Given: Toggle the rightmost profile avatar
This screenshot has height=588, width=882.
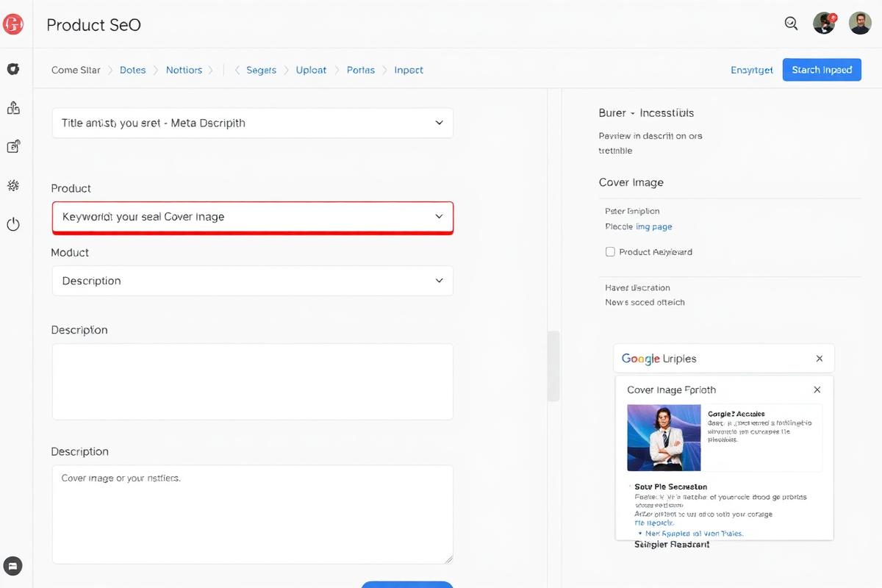Looking at the screenshot, I should coord(860,23).
